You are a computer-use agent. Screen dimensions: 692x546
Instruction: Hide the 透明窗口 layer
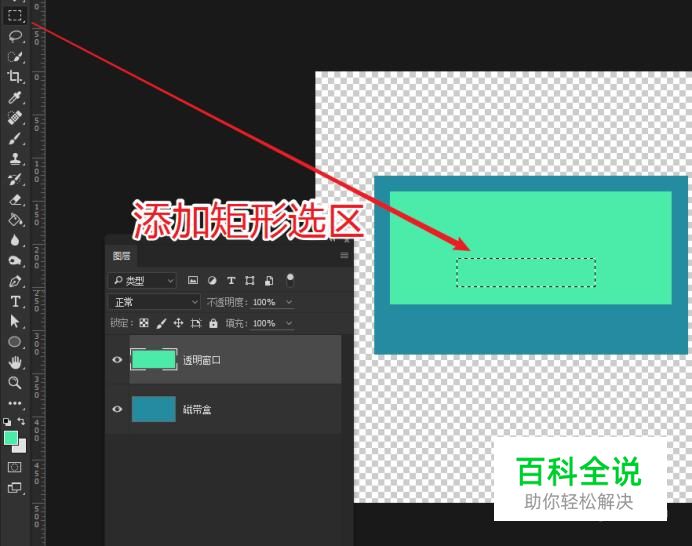click(117, 360)
